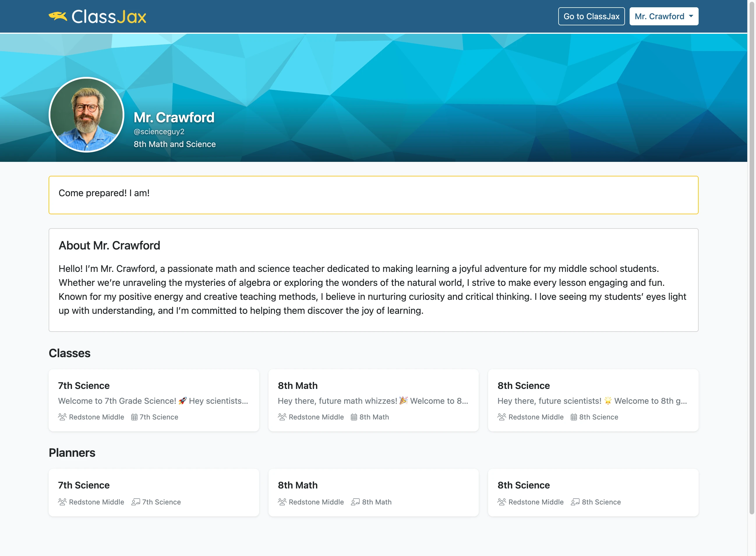Image resolution: width=756 pixels, height=556 pixels.
Task: Click the ClassJax fish logo icon
Action: pyautogui.click(x=58, y=16)
